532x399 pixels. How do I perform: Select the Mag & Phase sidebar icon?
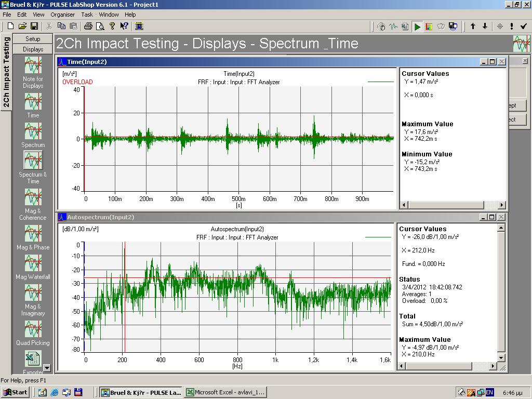point(33,233)
